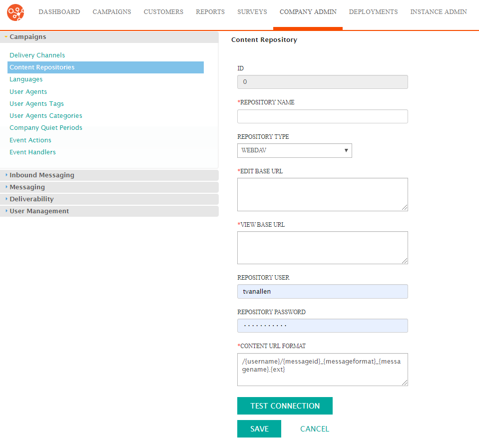Click the orange app logo icon
479x448 pixels.
[x=15, y=12]
